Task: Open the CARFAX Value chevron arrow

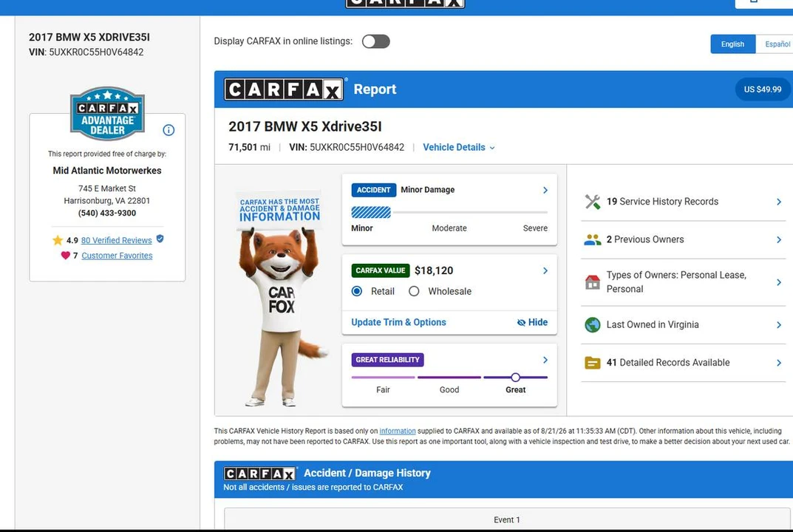Action: click(x=545, y=270)
